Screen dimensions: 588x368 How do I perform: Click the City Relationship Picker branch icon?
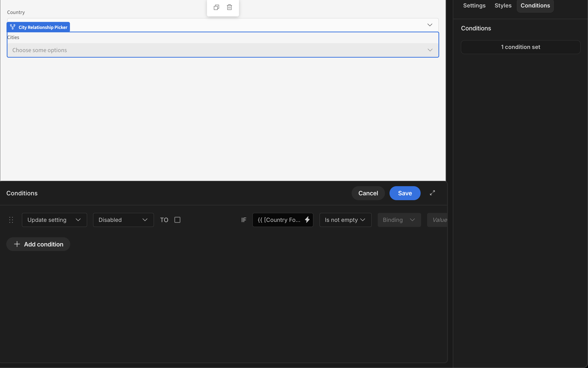[13, 27]
